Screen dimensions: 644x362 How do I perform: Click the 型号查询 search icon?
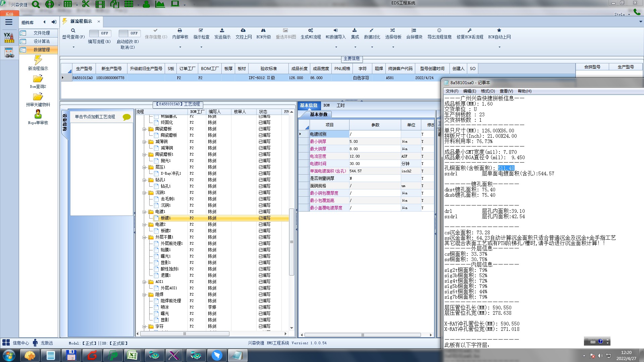[73, 31]
